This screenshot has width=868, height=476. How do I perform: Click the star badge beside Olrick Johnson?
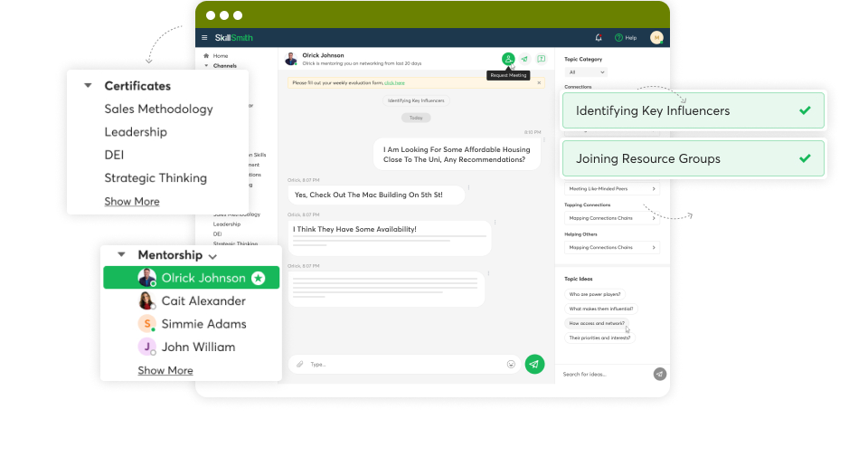[259, 278]
